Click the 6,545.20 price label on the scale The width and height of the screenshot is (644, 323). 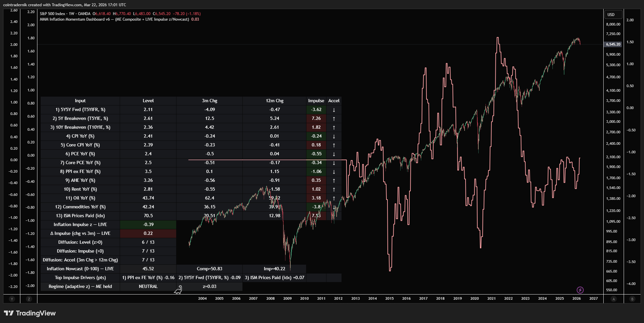click(613, 44)
